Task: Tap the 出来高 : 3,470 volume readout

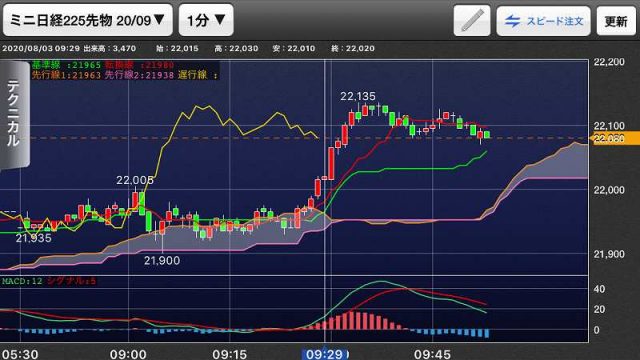Action: (x=109, y=49)
